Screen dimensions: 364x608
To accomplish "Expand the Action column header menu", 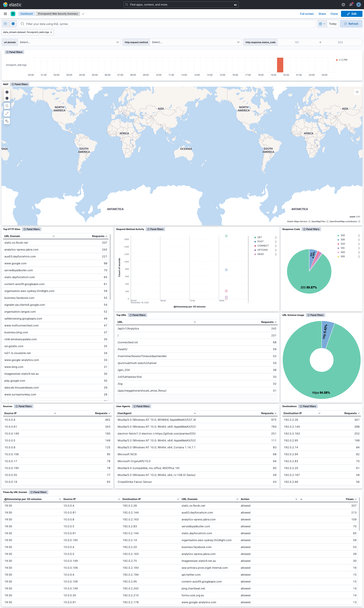I will (x=296, y=499).
